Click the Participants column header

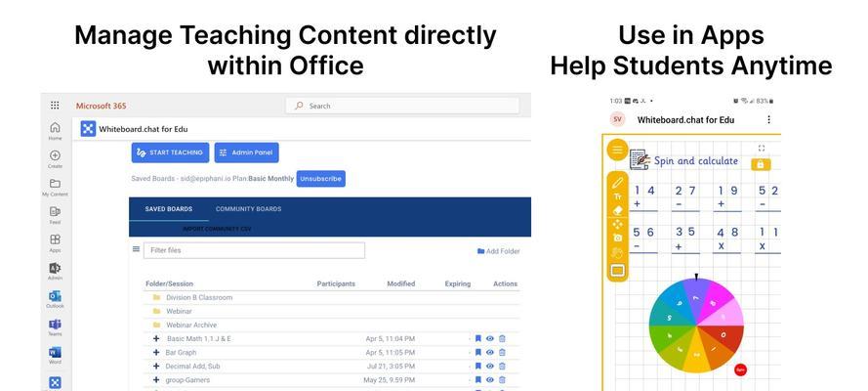[336, 283]
